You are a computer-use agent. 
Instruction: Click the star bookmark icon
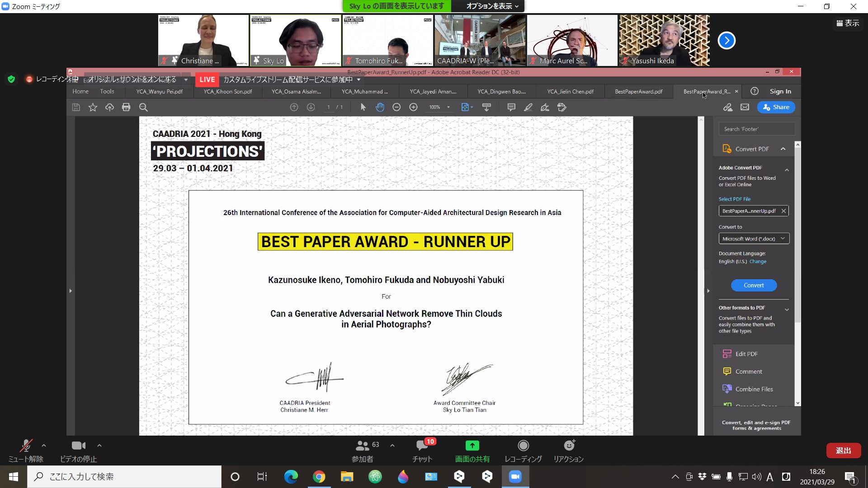(93, 108)
